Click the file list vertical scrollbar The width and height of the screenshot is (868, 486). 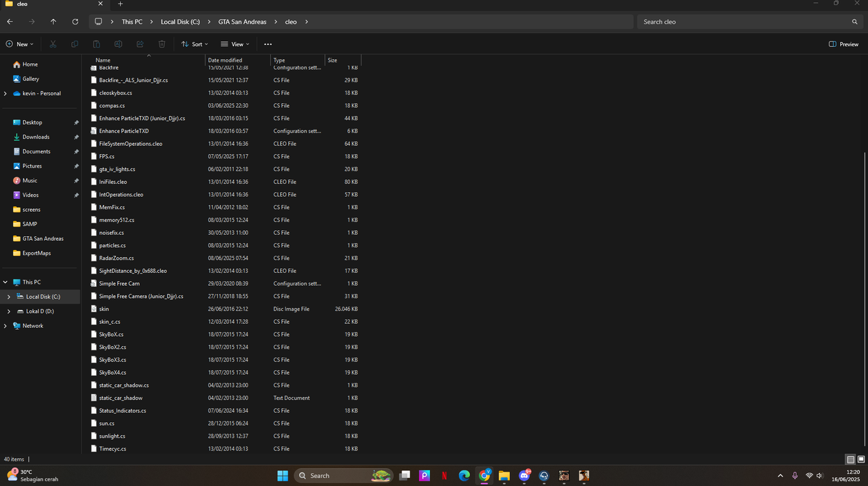click(x=865, y=299)
